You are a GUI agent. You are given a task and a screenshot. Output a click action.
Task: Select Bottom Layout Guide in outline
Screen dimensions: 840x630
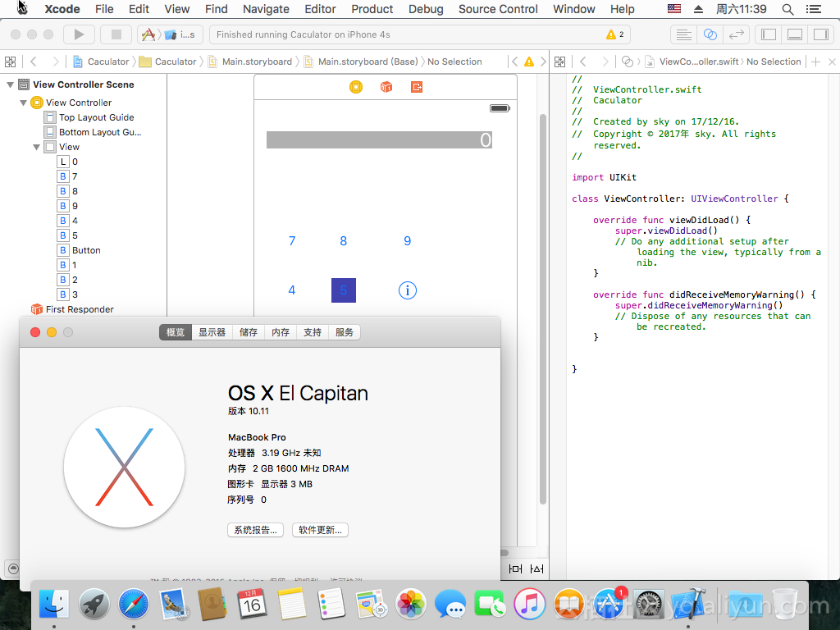point(99,132)
